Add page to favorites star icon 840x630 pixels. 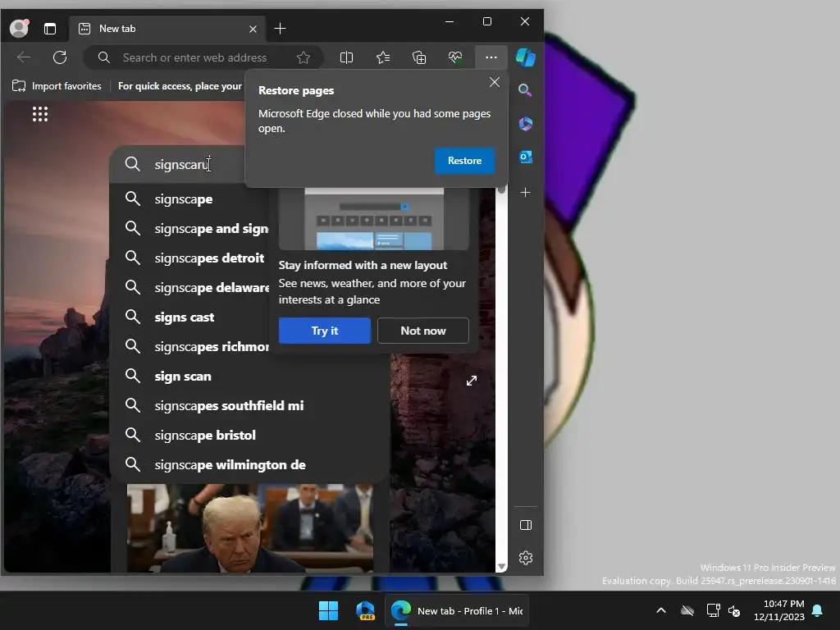coord(304,57)
